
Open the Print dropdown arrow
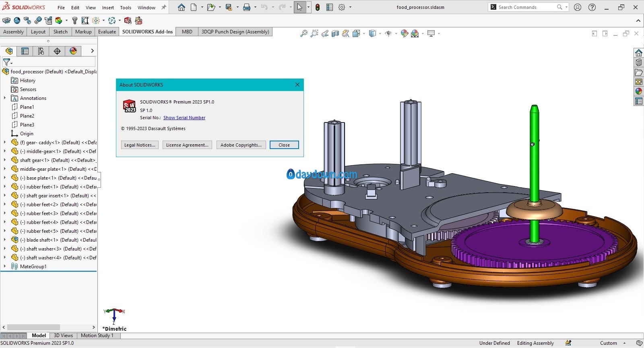(x=255, y=7)
